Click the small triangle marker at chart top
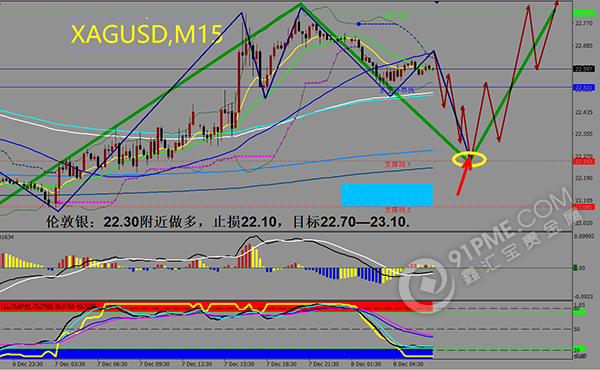The height and width of the screenshot is (370, 600). point(437,2)
